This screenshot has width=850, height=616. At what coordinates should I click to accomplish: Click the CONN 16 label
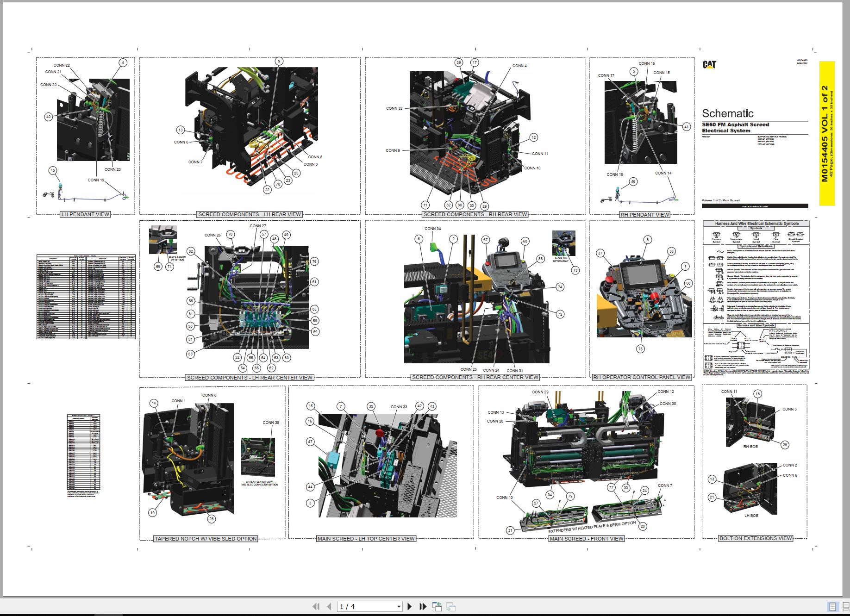(x=647, y=63)
